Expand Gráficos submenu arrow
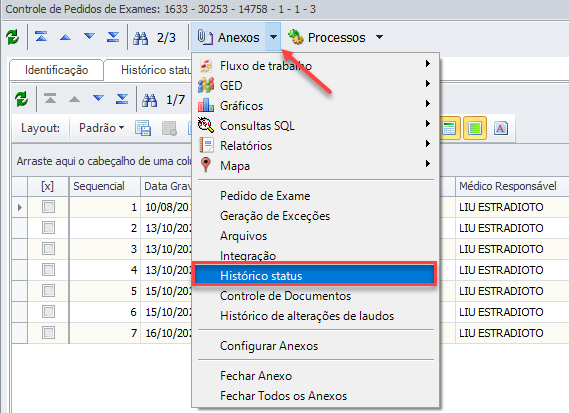 (x=428, y=104)
